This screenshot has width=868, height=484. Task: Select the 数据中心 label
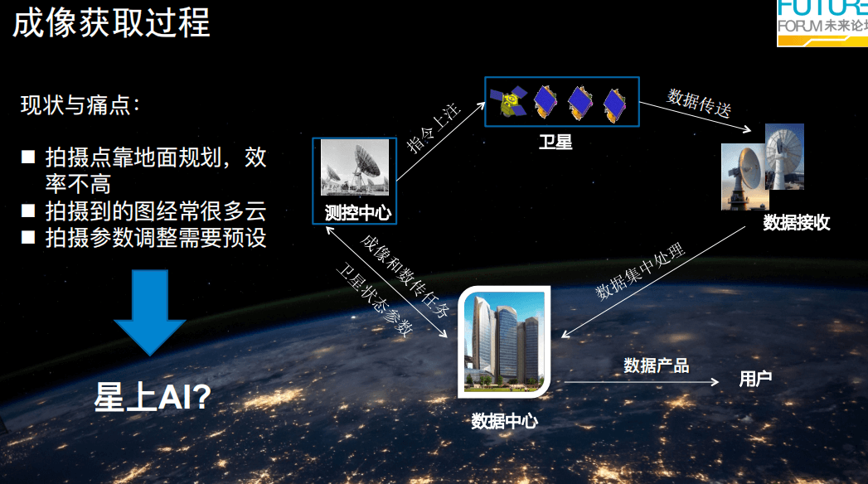pyautogui.click(x=504, y=422)
